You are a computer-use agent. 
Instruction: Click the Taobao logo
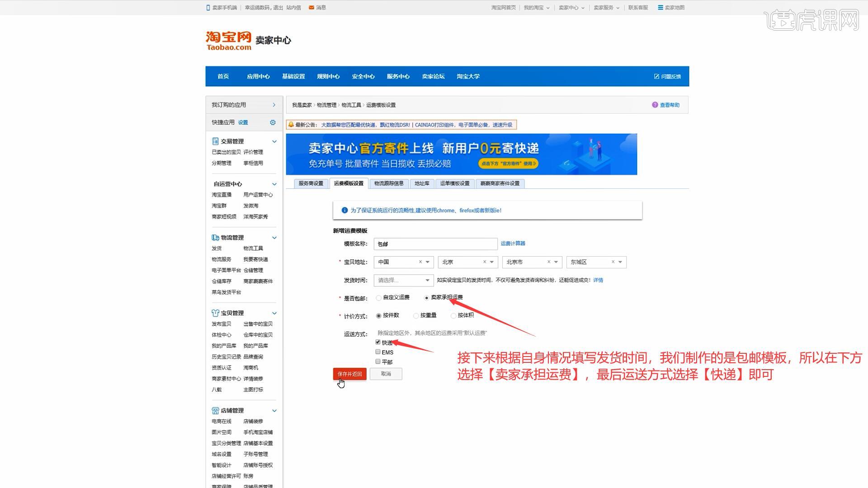[x=228, y=41]
